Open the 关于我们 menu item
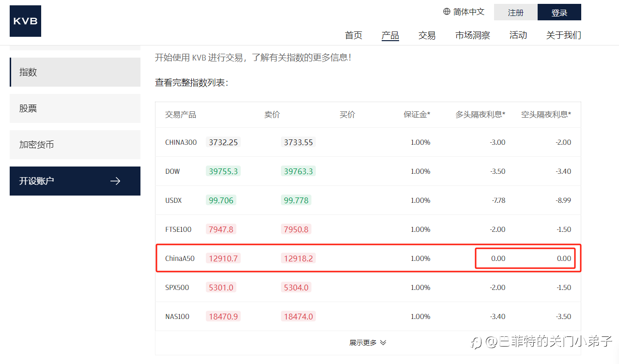 click(564, 35)
